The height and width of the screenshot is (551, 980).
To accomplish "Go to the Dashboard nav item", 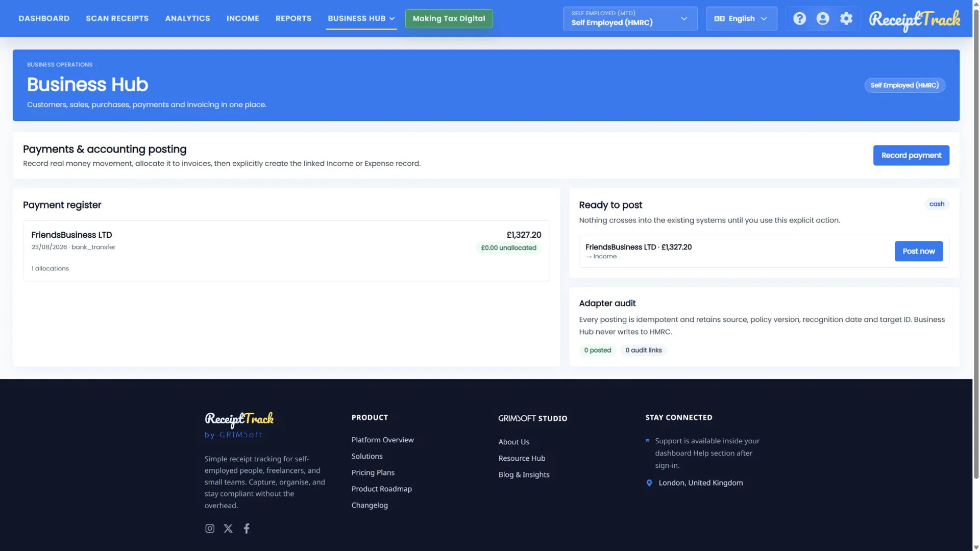I will pyautogui.click(x=44, y=18).
